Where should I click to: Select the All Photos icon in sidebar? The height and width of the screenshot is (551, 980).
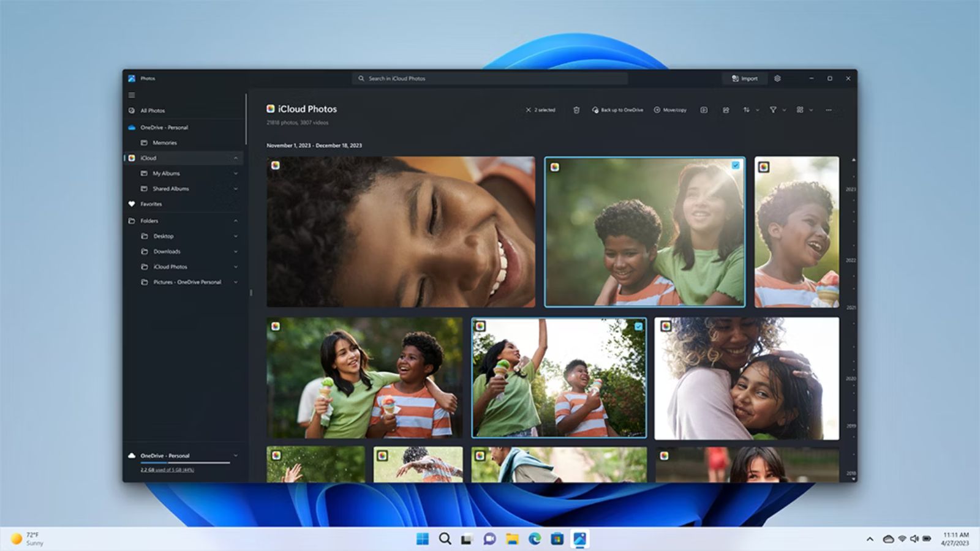(x=131, y=111)
